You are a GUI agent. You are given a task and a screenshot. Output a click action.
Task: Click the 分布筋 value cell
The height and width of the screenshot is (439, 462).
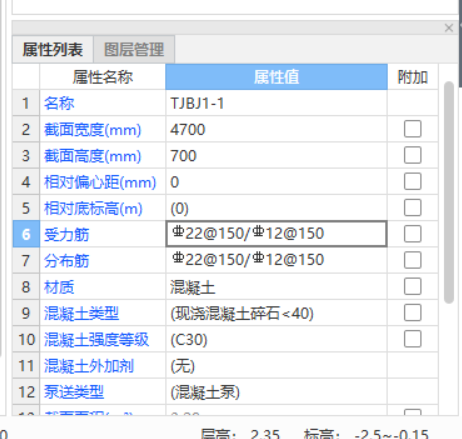(276, 260)
